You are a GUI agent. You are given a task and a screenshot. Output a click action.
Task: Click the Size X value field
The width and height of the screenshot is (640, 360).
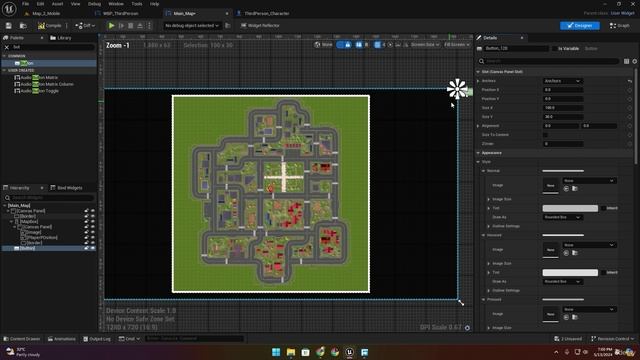[562, 108]
